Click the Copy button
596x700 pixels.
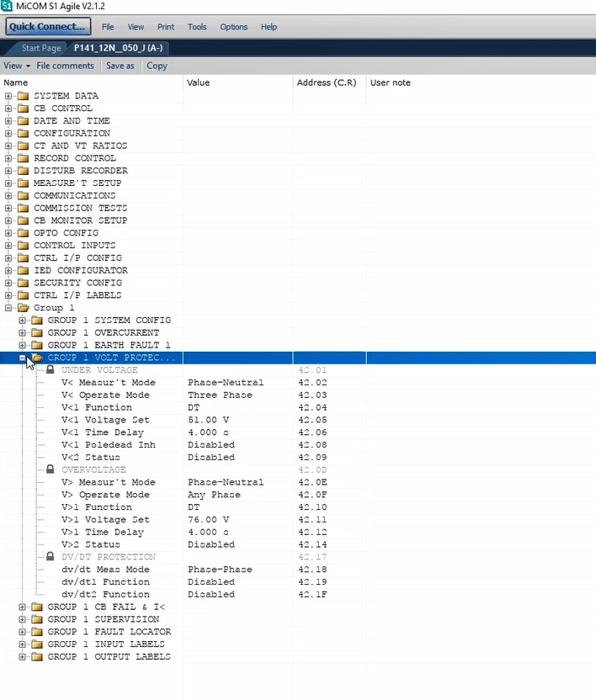(x=157, y=66)
